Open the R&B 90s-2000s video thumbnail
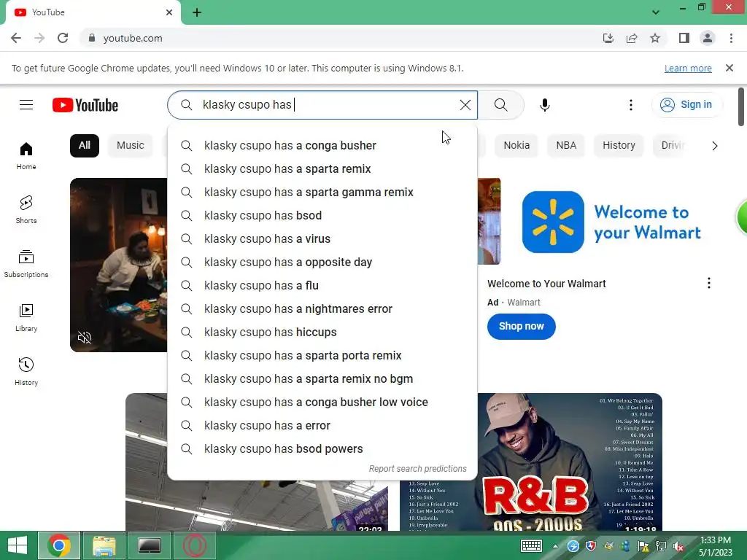Image resolution: width=747 pixels, height=560 pixels. (x=570, y=462)
